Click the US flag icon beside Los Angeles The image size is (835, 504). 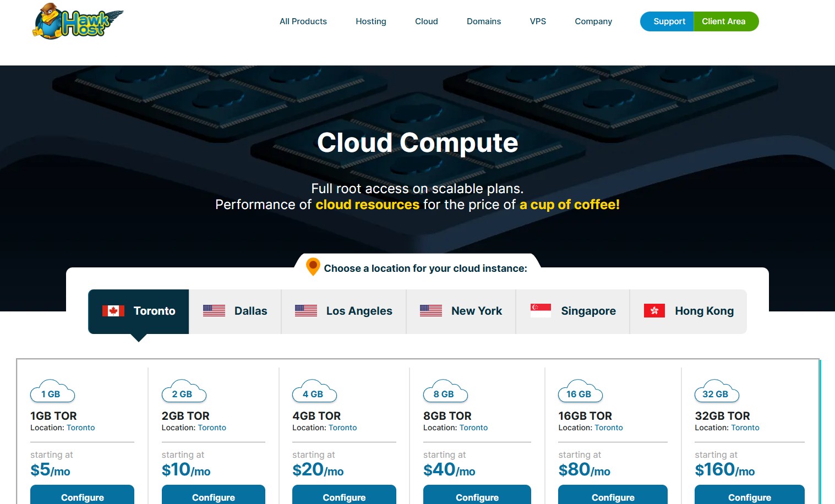[x=306, y=311]
